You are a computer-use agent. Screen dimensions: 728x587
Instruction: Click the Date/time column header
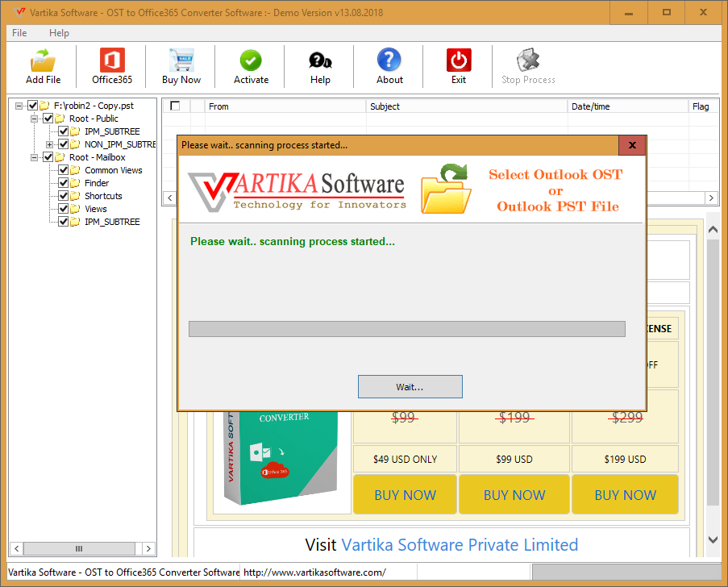tap(628, 106)
